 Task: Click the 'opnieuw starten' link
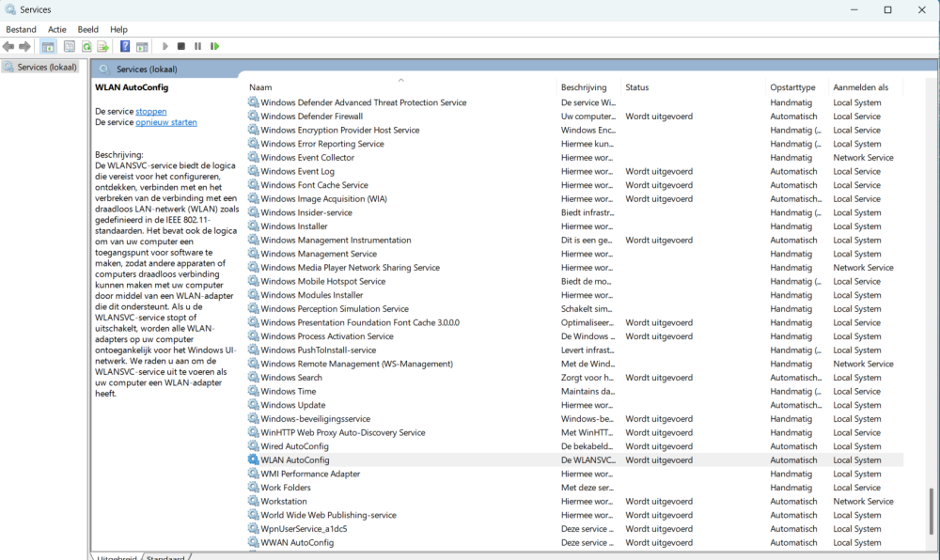click(x=165, y=122)
